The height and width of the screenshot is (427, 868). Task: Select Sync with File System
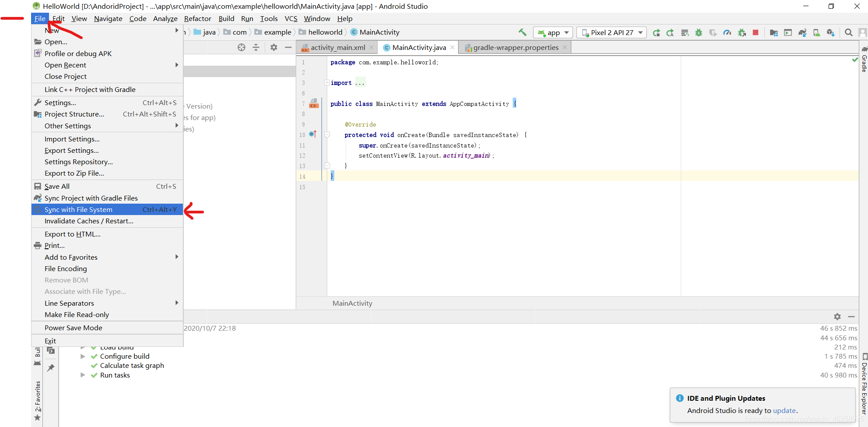coord(107,210)
